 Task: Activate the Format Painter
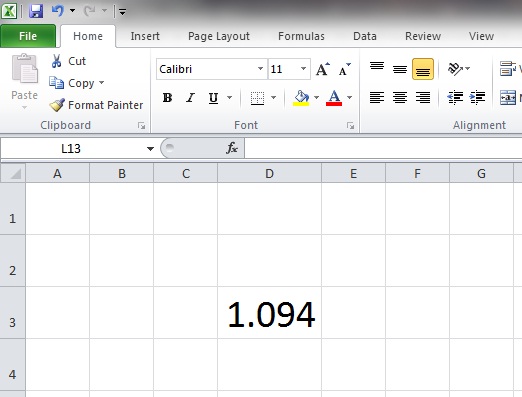pyautogui.click(x=96, y=105)
